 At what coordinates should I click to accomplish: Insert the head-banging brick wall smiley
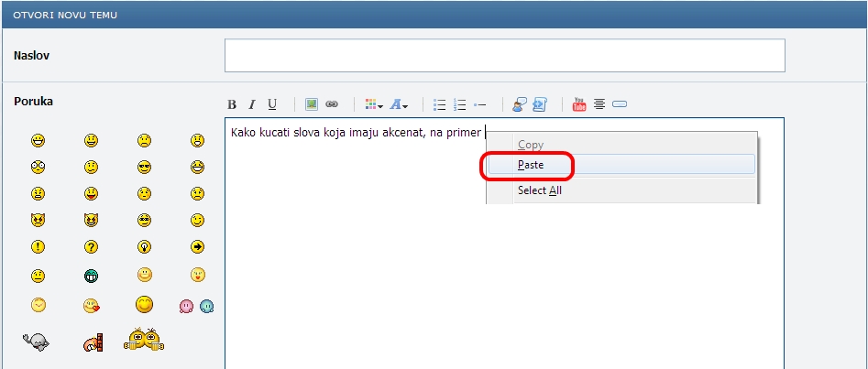click(92, 343)
